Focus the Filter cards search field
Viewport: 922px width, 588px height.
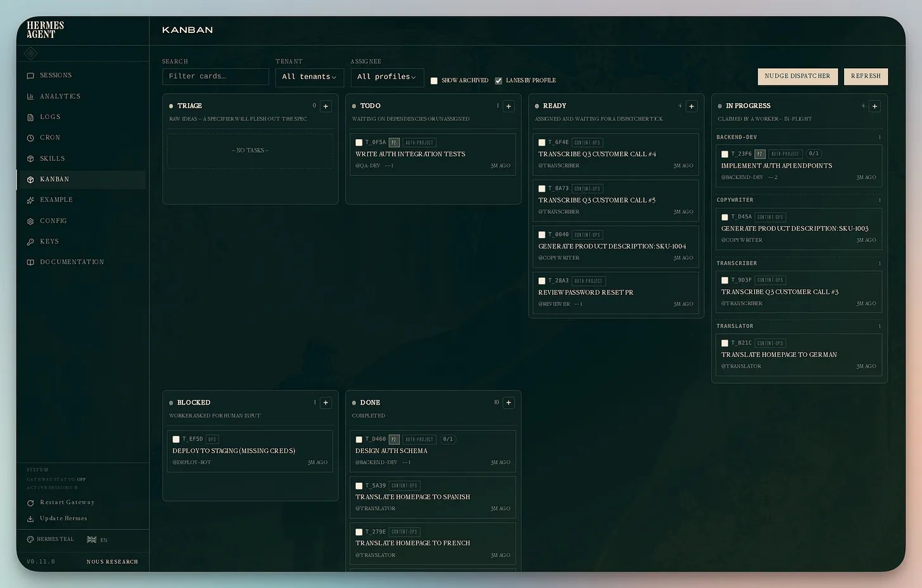click(x=215, y=76)
